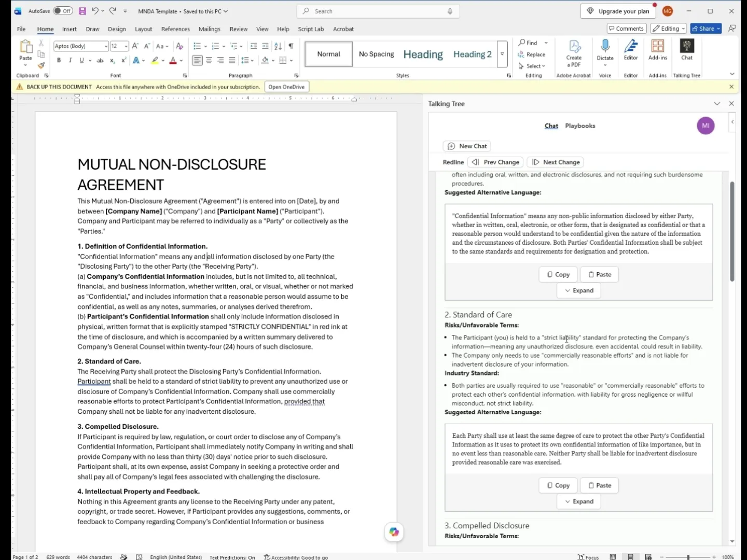
Task: Switch to Playbooks tab in Talking Tree
Action: pyautogui.click(x=580, y=126)
